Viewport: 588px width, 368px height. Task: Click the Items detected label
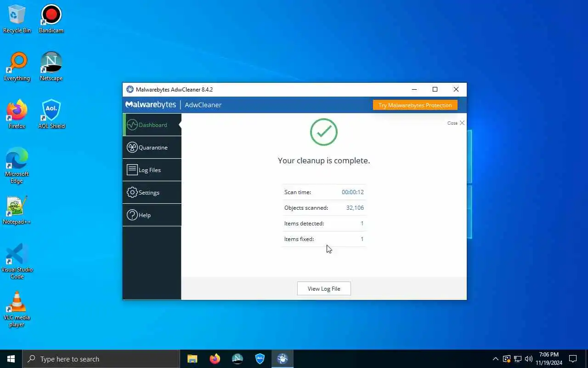click(x=304, y=223)
